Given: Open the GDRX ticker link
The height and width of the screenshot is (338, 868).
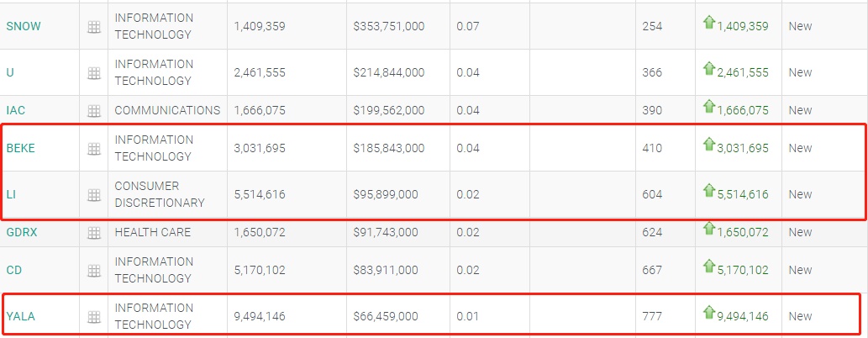Looking at the screenshot, I should click(23, 232).
